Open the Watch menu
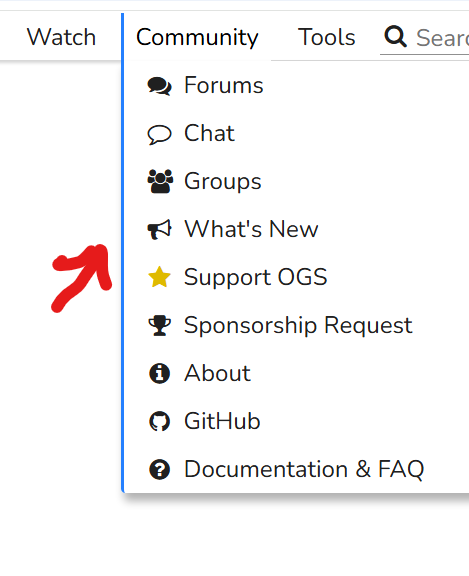Image resolution: width=469 pixels, height=576 pixels. [x=61, y=37]
